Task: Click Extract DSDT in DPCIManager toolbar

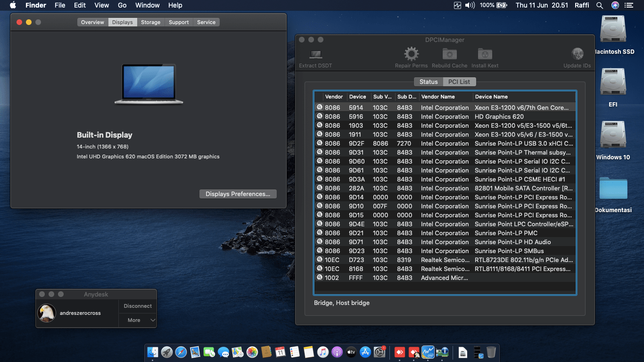Action: pos(315,58)
